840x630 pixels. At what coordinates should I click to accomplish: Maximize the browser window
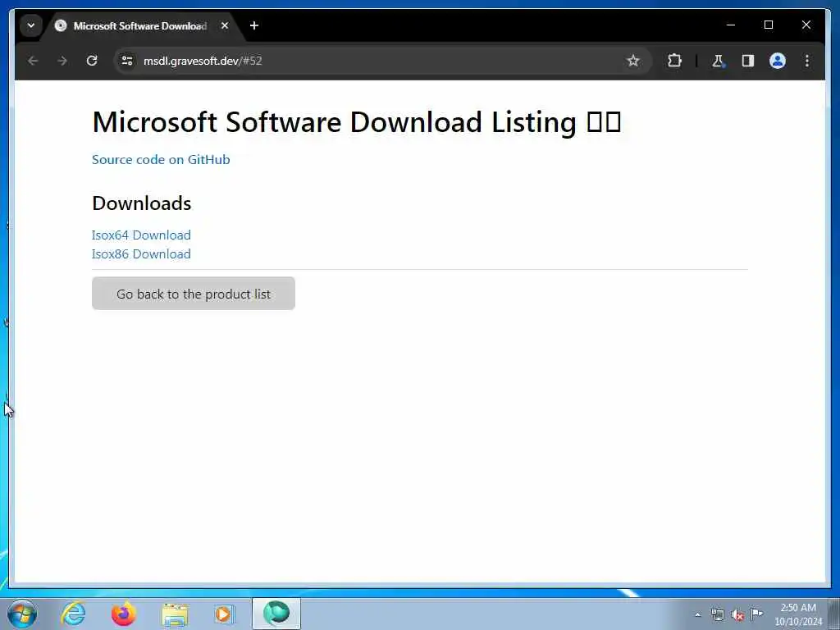coord(768,25)
